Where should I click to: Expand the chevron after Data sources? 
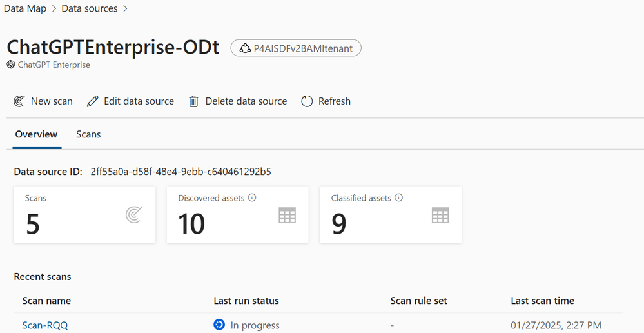tap(125, 8)
